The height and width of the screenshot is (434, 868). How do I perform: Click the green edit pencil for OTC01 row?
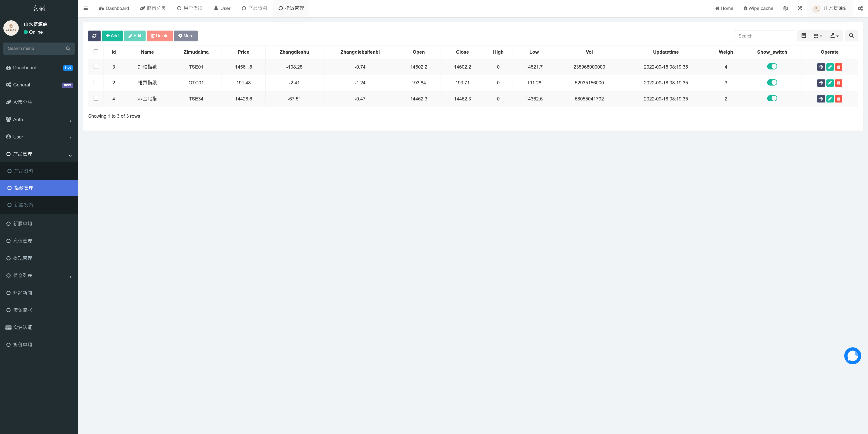coord(830,83)
